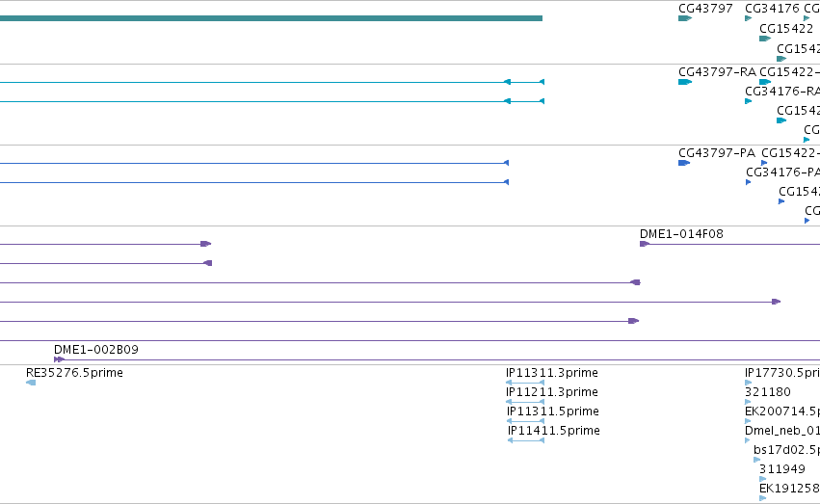Select the bs17d02.5prime feature label
Screen dimensions: 820x504
coord(786,450)
